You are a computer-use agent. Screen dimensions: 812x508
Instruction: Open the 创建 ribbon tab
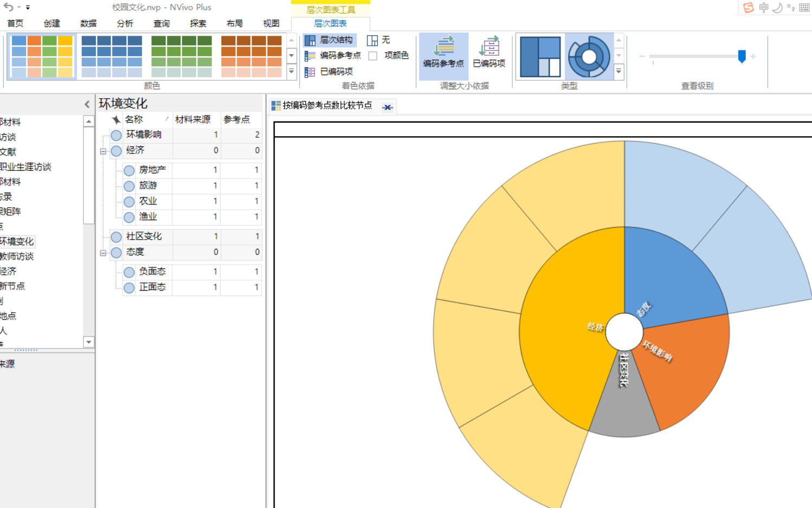pos(52,23)
